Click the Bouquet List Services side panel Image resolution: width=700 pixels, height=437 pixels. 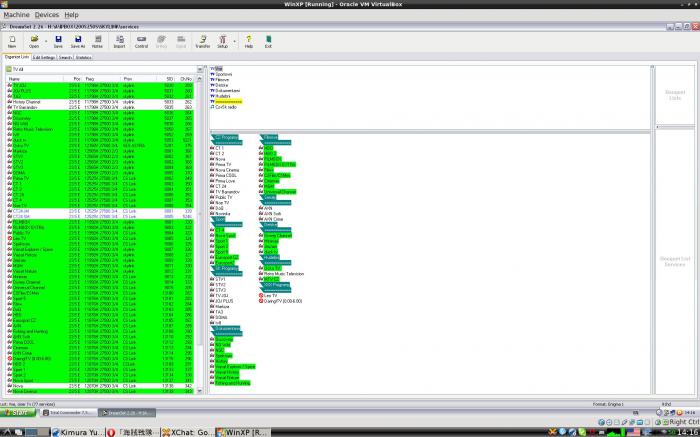tap(675, 262)
